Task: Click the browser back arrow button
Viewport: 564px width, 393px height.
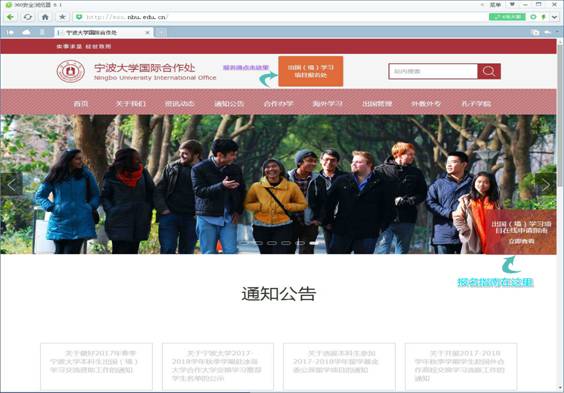Action: click(10, 17)
